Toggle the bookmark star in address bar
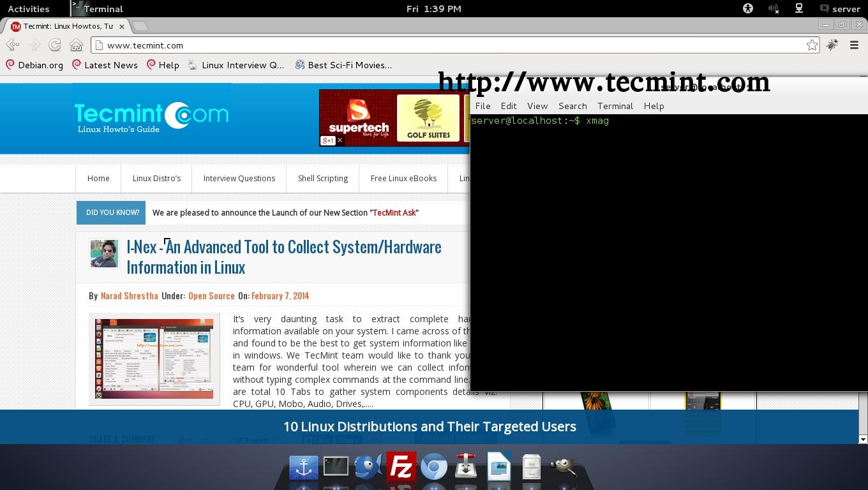 coord(812,45)
